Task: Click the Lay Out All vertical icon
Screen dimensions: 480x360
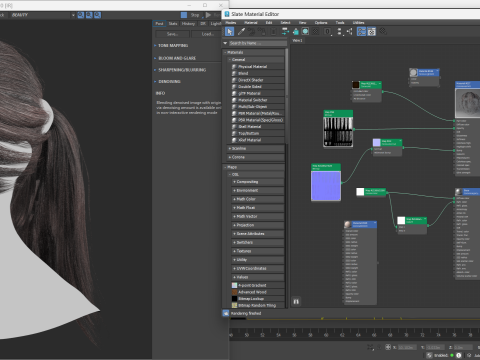Action: pyautogui.click(x=339, y=32)
